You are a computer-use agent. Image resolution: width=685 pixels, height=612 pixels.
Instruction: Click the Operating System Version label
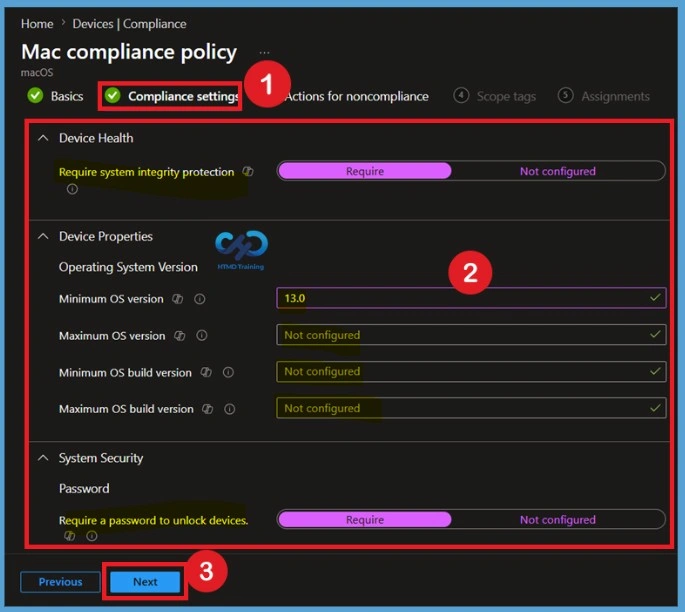(x=128, y=267)
